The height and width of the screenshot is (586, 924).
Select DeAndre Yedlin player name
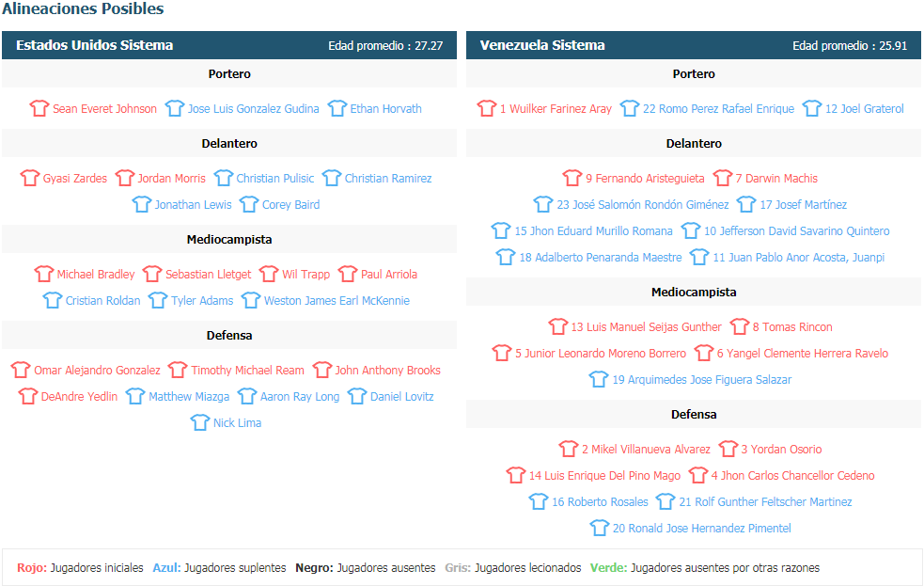80,396
